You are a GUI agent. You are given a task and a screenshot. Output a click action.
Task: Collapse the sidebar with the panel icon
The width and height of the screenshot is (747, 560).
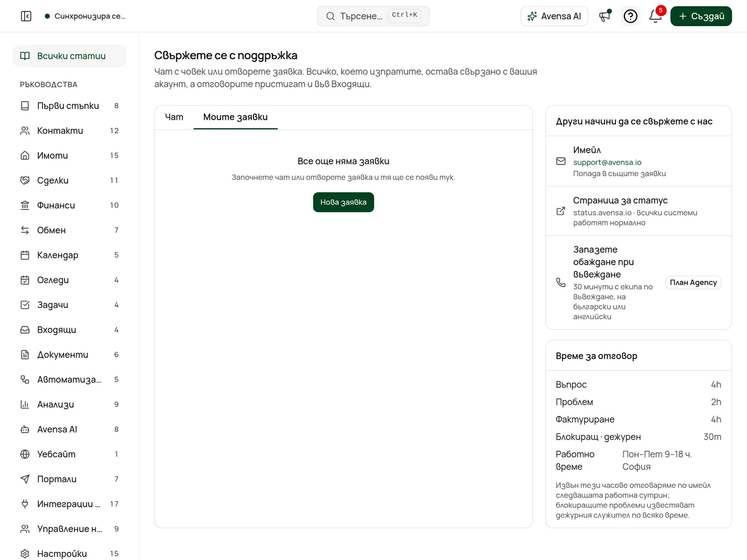[x=26, y=16]
